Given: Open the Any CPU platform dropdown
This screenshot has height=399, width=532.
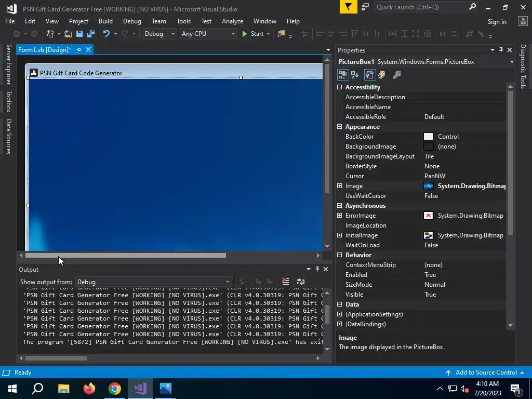Looking at the screenshot, I should [x=208, y=34].
